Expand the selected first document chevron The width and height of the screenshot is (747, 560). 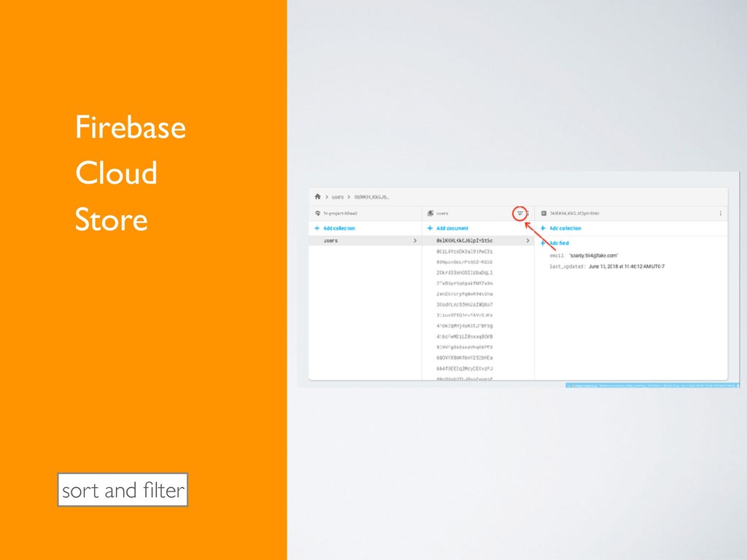point(528,241)
